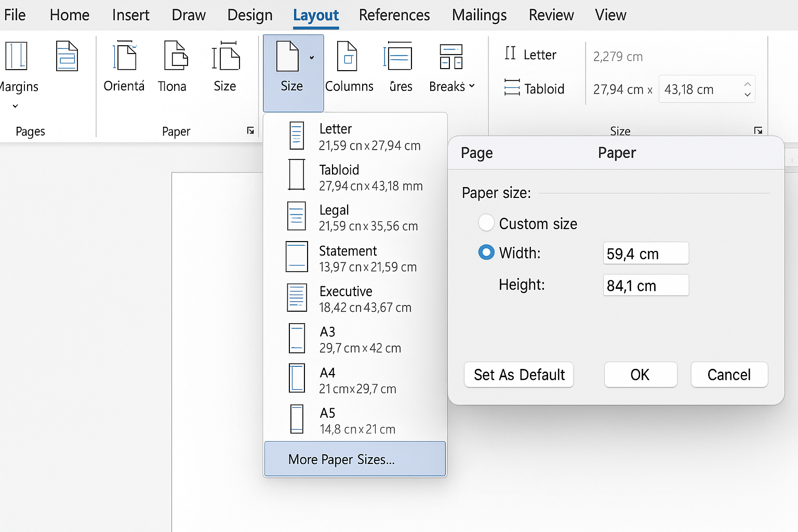Expand the Margins dropdown chevron
Viewport: 798px width, 532px height.
tap(15, 106)
